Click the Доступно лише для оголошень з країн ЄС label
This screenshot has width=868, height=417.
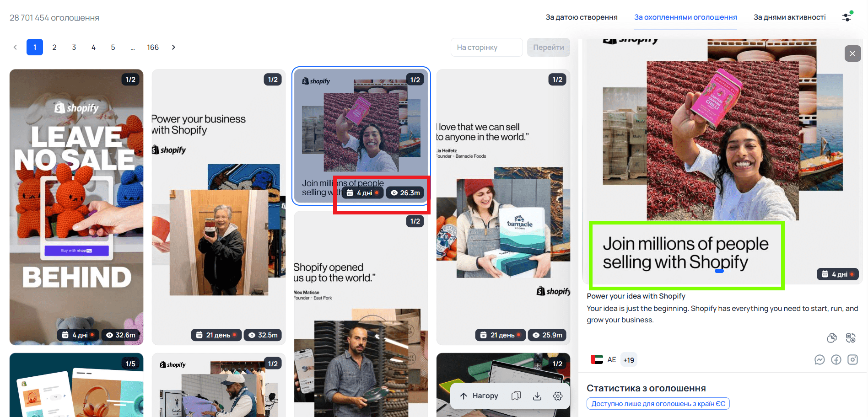tap(658, 404)
